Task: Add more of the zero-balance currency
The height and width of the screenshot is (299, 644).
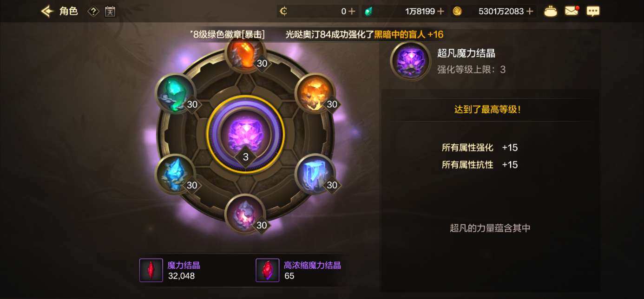Action: pyautogui.click(x=352, y=11)
